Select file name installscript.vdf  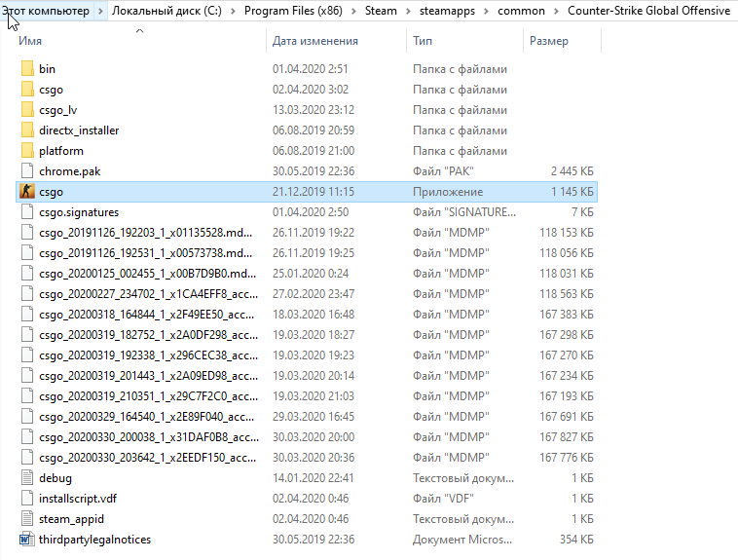(x=78, y=499)
